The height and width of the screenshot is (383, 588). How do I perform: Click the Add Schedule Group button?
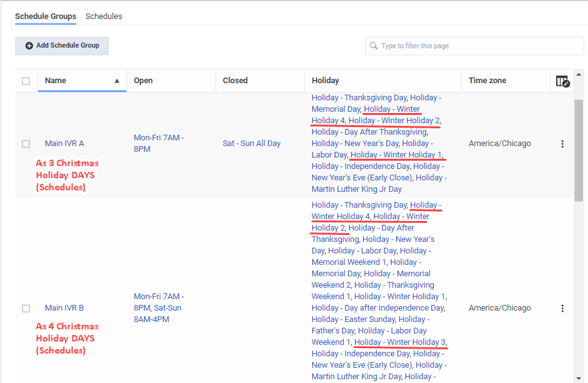click(x=62, y=46)
